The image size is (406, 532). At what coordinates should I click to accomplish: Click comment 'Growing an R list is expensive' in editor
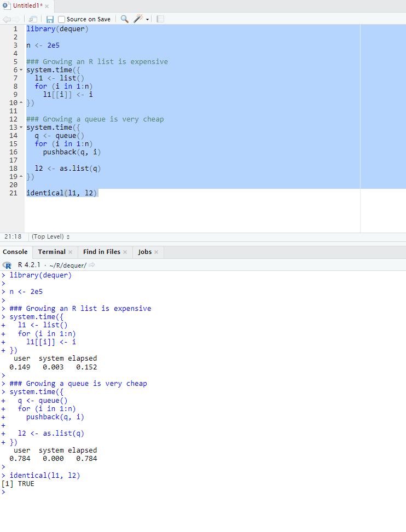[x=97, y=62]
